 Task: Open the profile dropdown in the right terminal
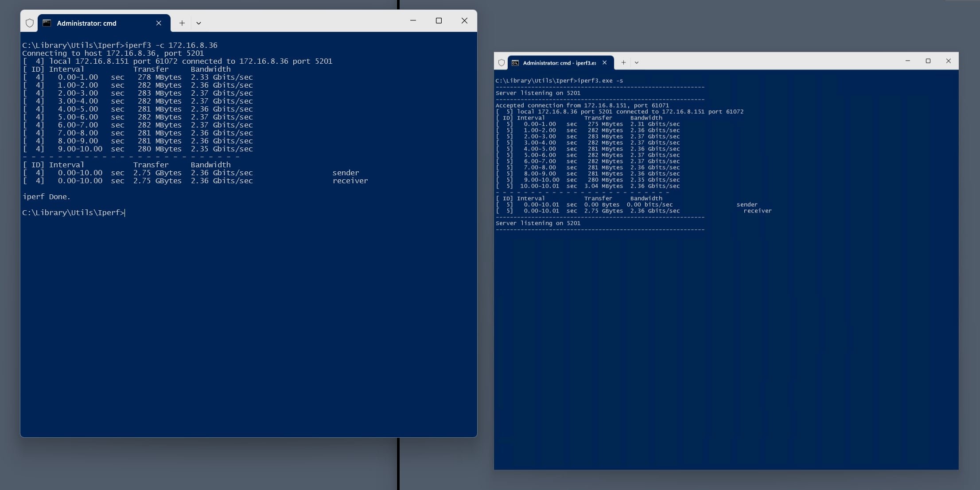coord(637,62)
